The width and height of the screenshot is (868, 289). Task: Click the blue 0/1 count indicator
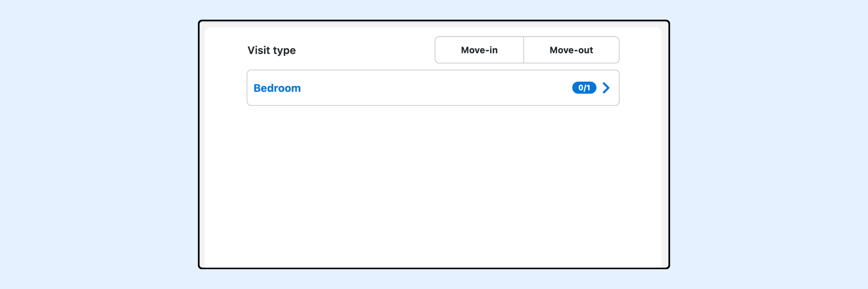pos(584,88)
